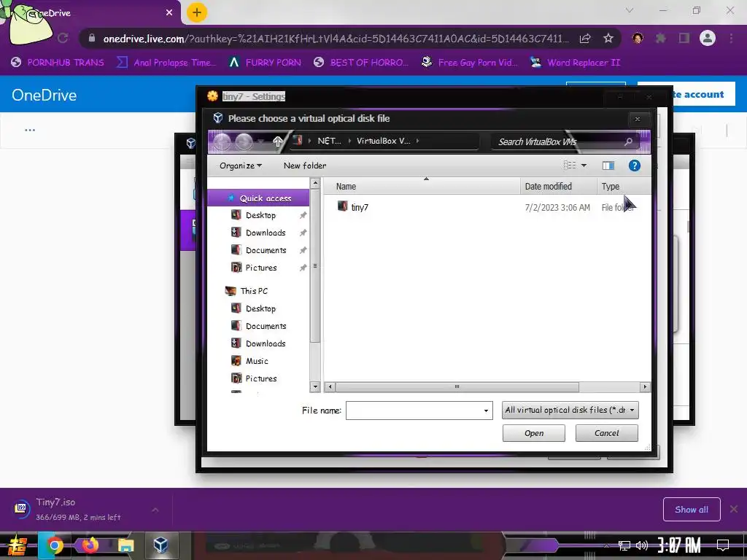This screenshot has width=747, height=560.
Task: Click the Start button on the taskbar
Action: tap(18, 545)
